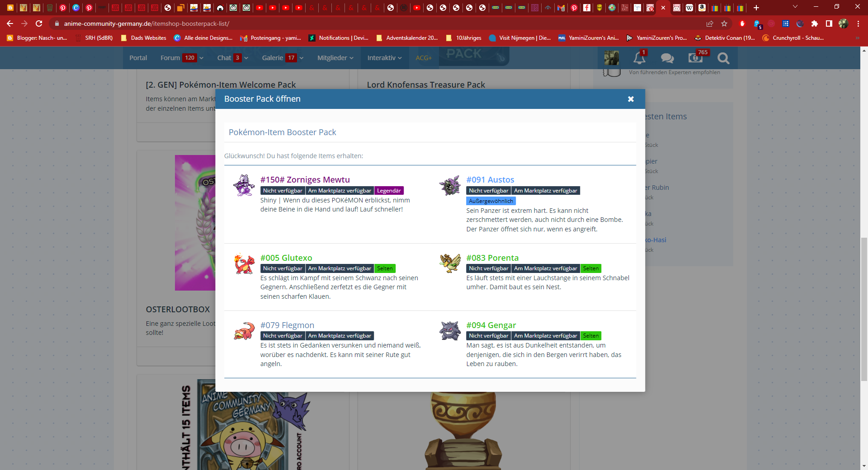Click the Gengar sprite icon
This screenshot has width=868, height=470.
[450, 331]
